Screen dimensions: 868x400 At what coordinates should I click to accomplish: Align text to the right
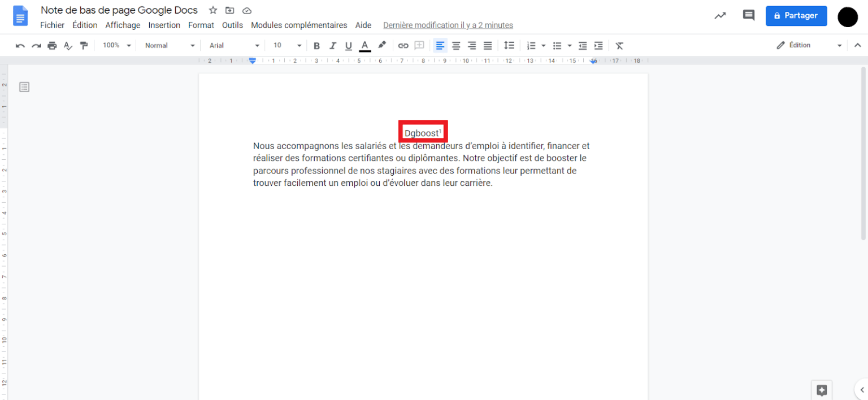[x=472, y=46]
